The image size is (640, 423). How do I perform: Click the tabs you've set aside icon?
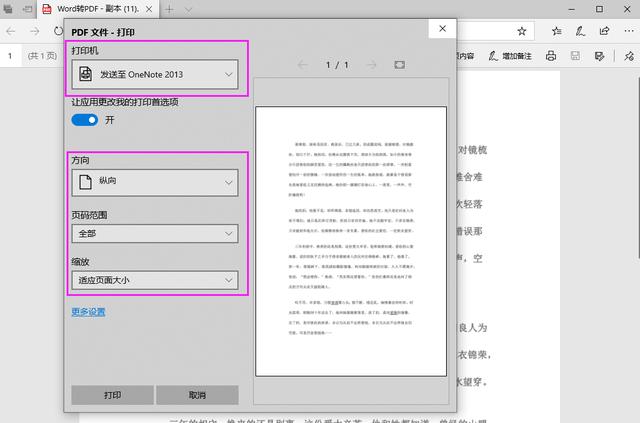tap(8, 9)
